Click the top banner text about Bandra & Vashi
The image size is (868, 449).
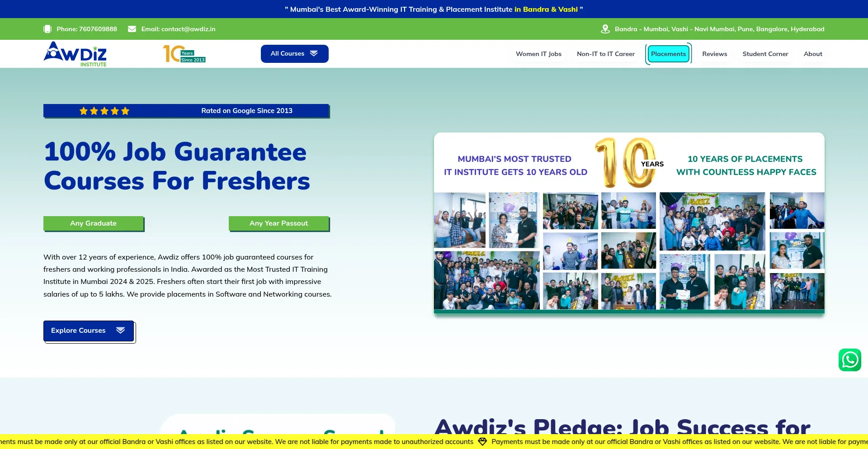[x=434, y=9]
